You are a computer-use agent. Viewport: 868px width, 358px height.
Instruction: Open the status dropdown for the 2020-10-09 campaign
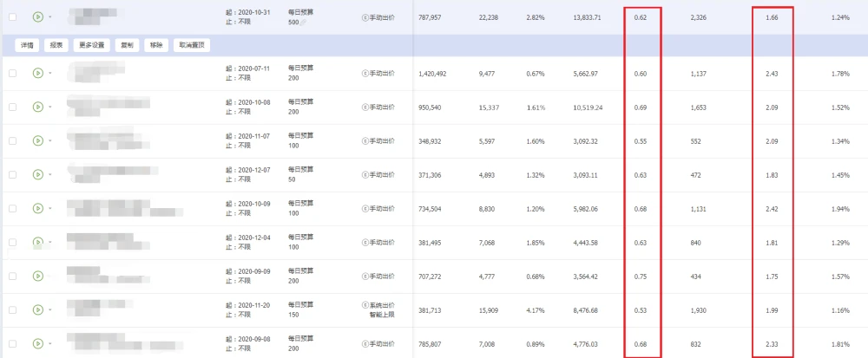click(49, 209)
